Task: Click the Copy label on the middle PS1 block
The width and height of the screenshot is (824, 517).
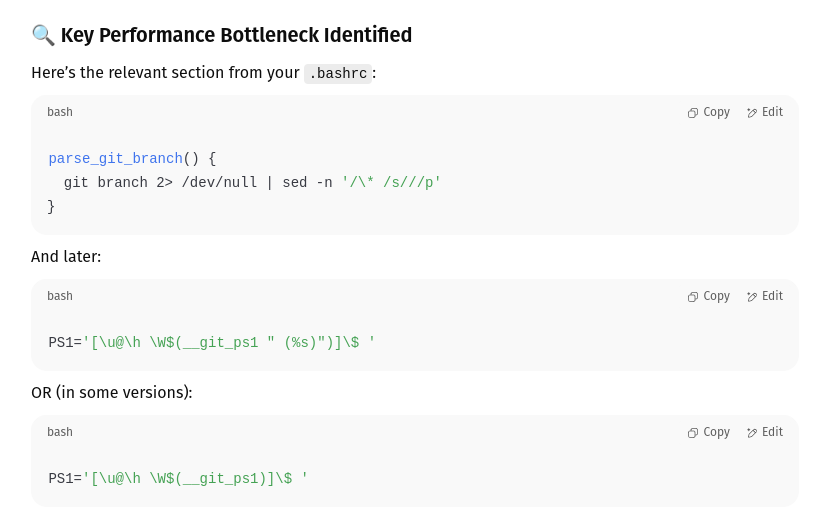Action: click(716, 296)
